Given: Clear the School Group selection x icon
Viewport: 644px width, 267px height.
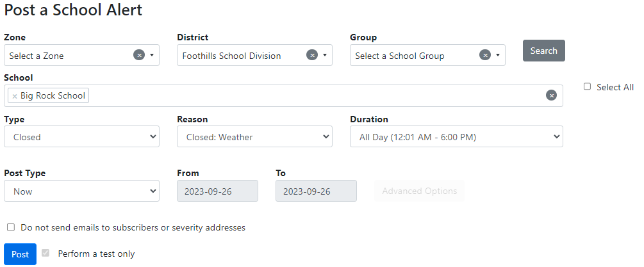Looking at the screenshot, I should [485, 55].
